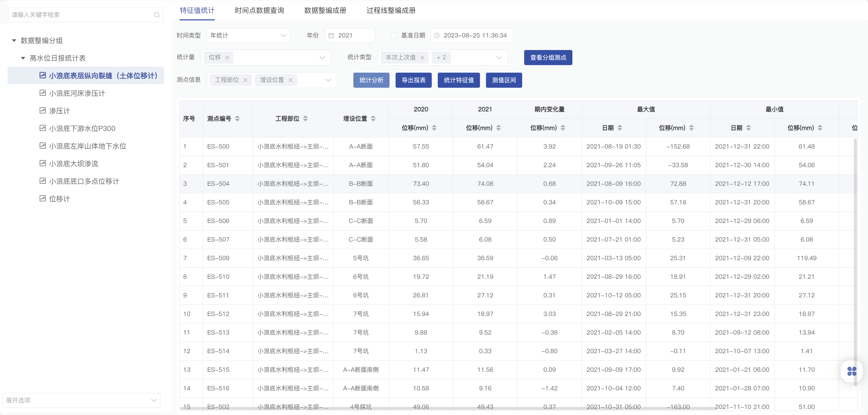
Task: Click value -152.68 in table
Action: tap(678, 147)
